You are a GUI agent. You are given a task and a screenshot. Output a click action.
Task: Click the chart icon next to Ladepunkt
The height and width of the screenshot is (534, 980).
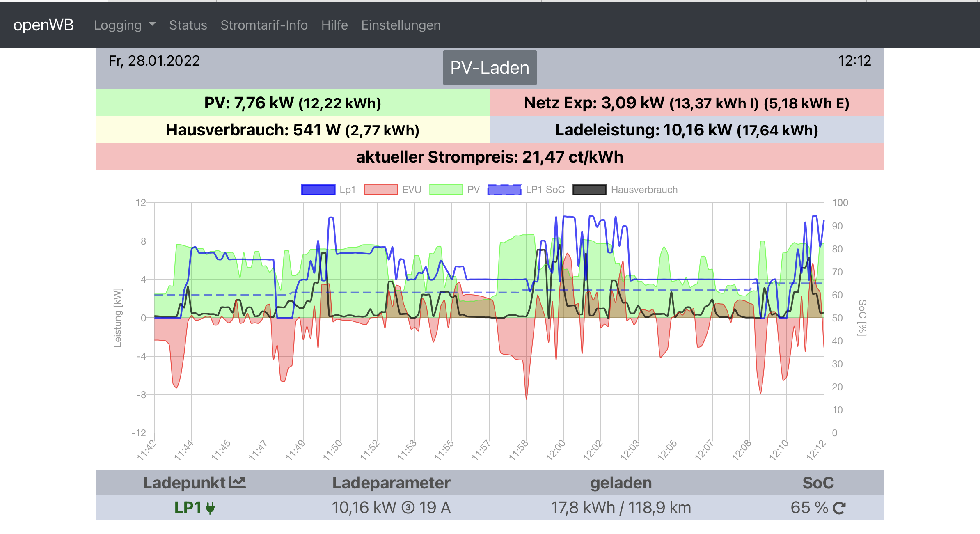[237, 482]
